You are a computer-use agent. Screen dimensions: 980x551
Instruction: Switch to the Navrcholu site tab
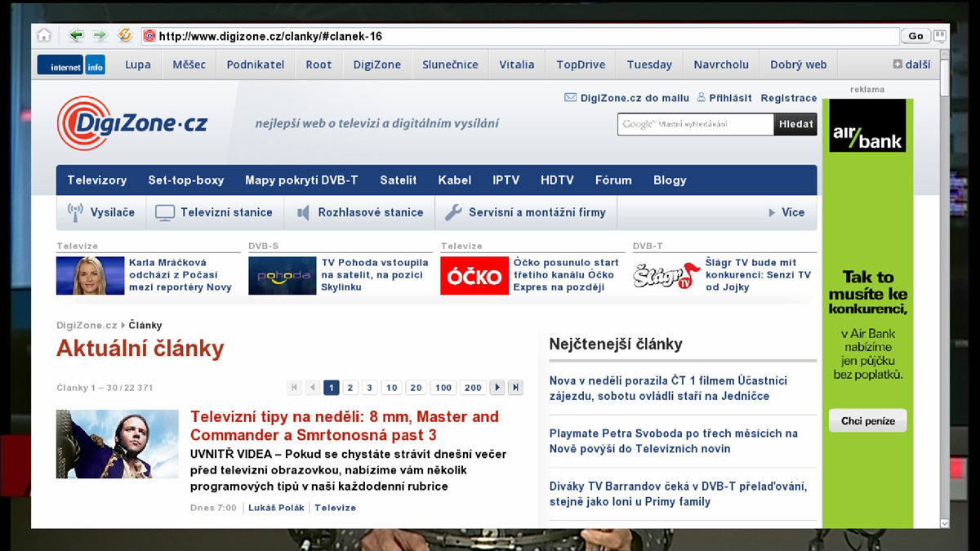pyautogui.click(x=721, y=64)
